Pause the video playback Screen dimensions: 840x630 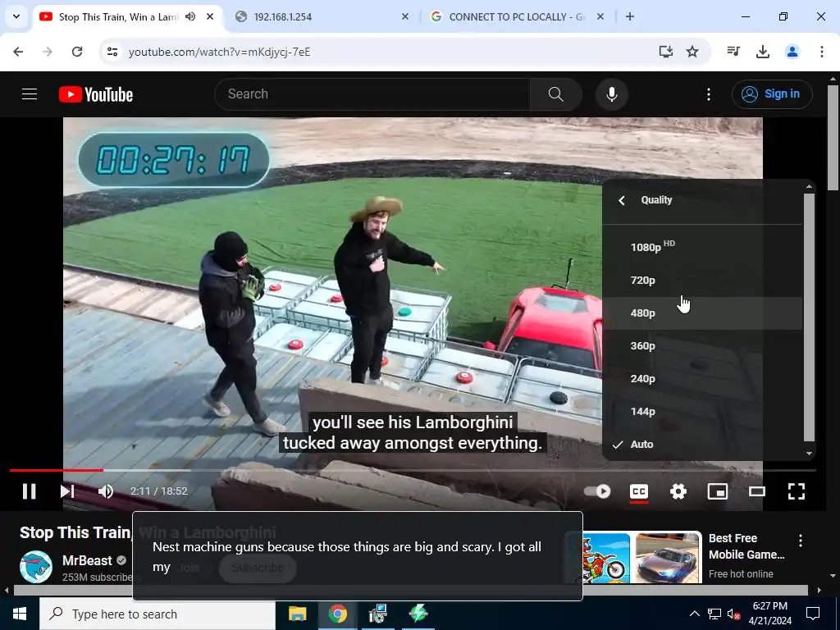click(x=29, y=491)
